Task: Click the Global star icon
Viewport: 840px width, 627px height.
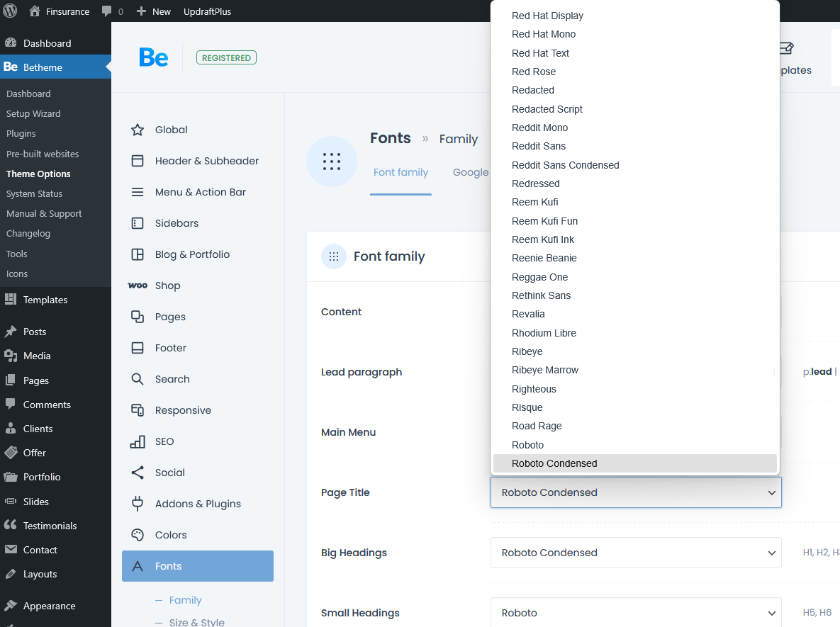Action: (138, 130)
